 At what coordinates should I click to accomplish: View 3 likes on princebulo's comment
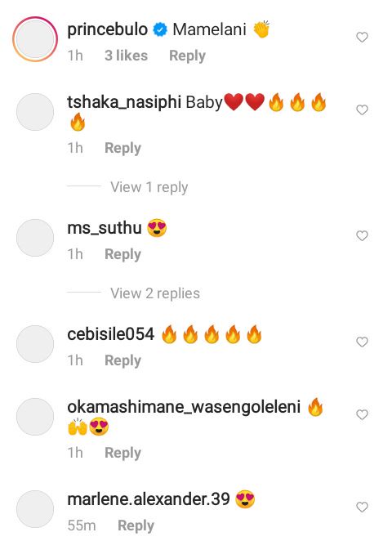coord(127,56)
